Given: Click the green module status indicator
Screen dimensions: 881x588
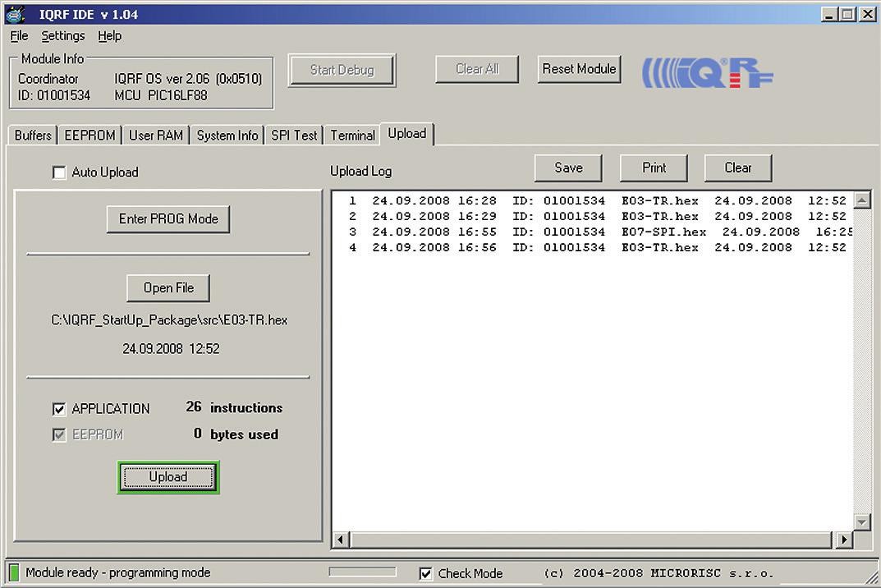Looking at the screenshot, I should (14, 572).
